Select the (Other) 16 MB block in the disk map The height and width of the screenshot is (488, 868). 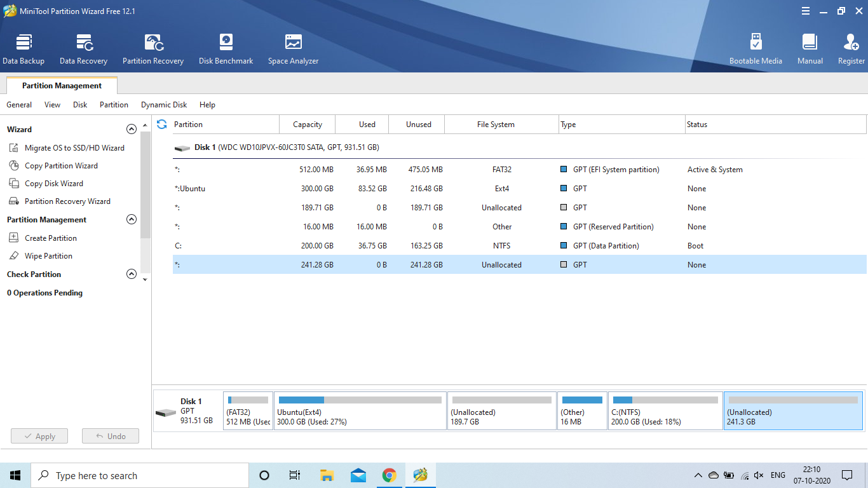tap(583, 411)
